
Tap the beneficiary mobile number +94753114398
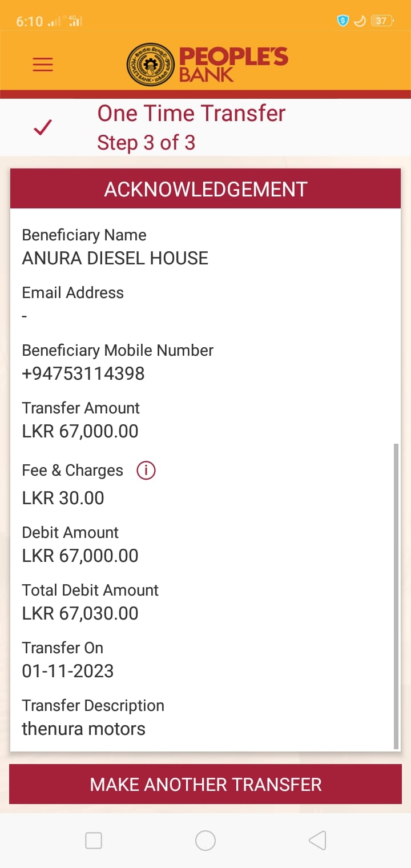pyautogui.click(x=83, y=373)
